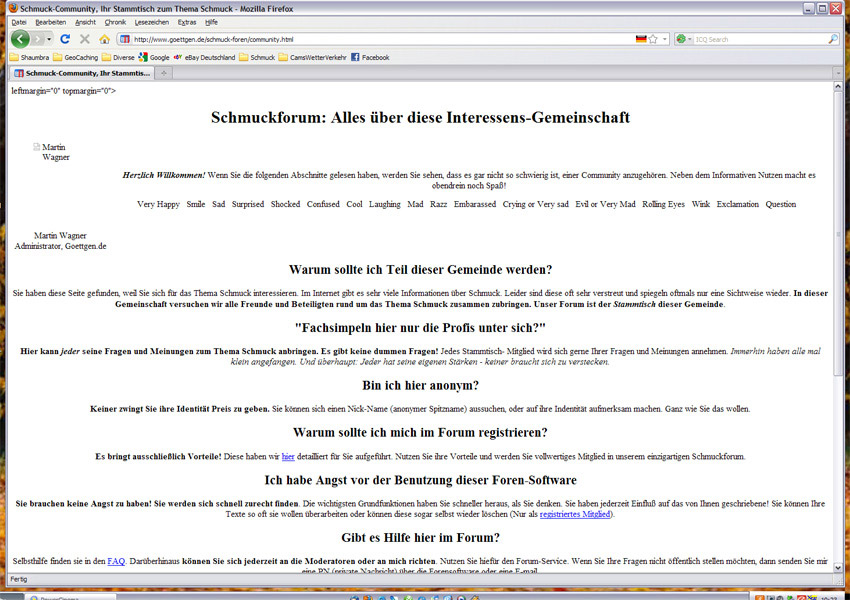Open the Facebook bookmark

click(369, 57)
